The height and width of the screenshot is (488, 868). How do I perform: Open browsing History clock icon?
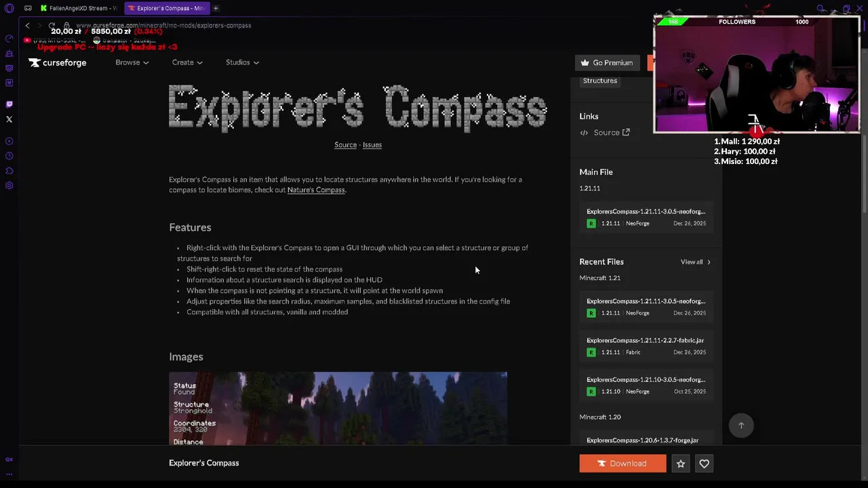[x=9, y=156]
